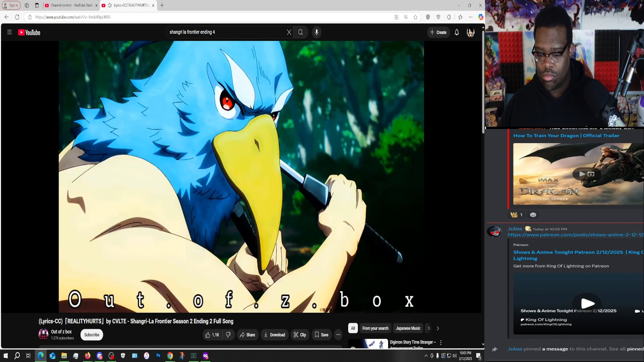This screenshot has width=644, height=362.
Task: Show more filter chips with arrow
Action: [x=438, y=328]
